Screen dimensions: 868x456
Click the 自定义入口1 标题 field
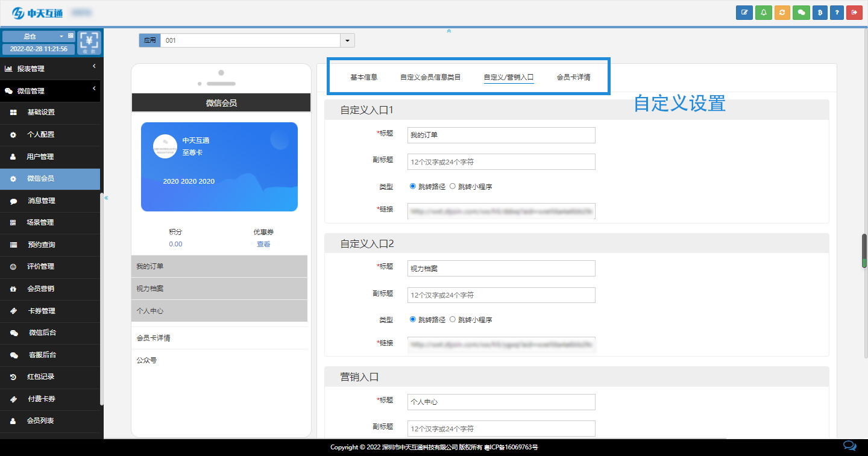tap(502, 135)
